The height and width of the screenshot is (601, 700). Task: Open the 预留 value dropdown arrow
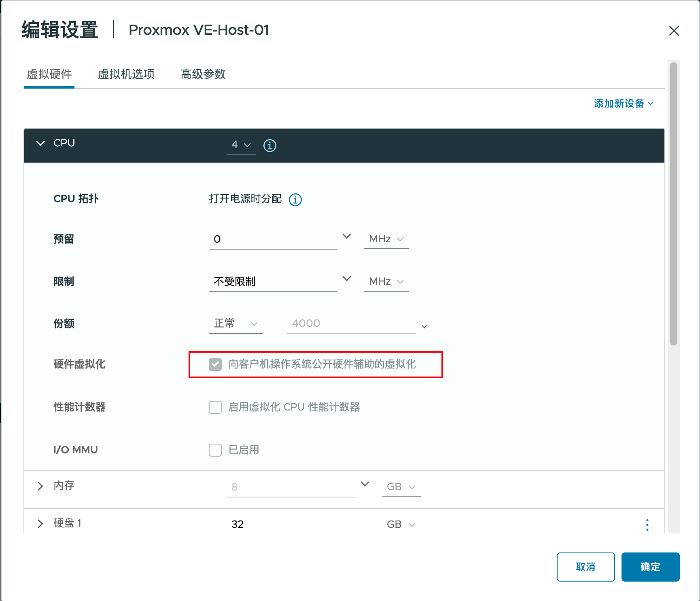[x=347, y=236]
